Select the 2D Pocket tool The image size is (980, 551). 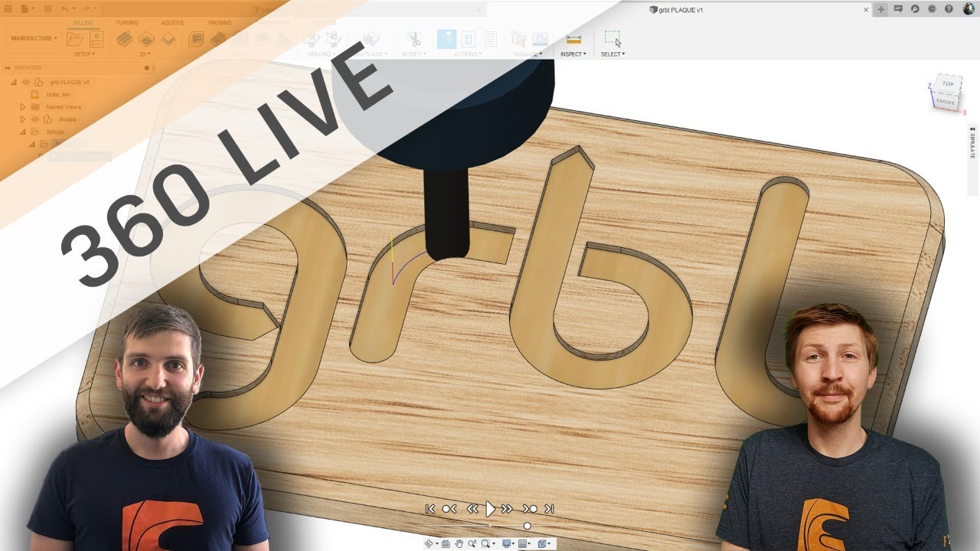click(x=145, y=38)
